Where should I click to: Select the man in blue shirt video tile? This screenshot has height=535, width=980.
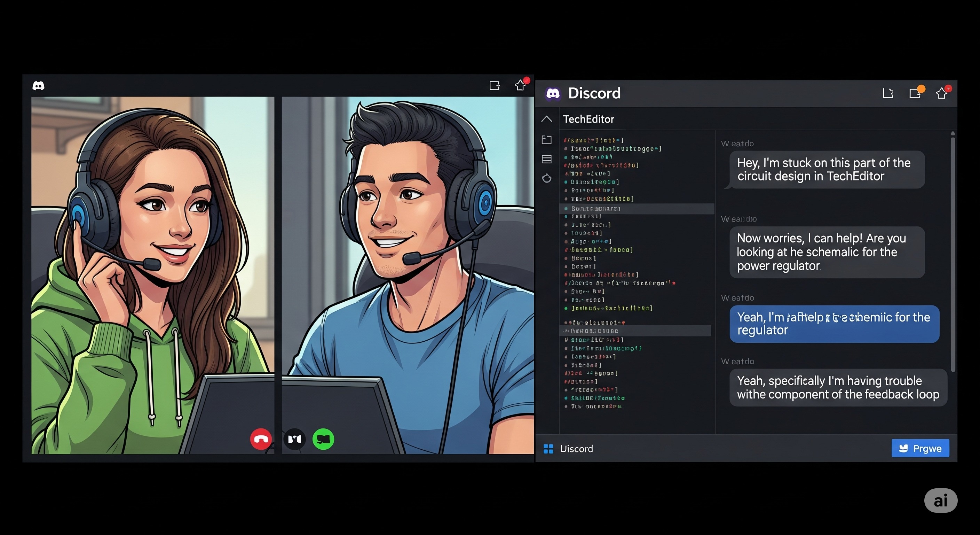(x=408, y=275)
